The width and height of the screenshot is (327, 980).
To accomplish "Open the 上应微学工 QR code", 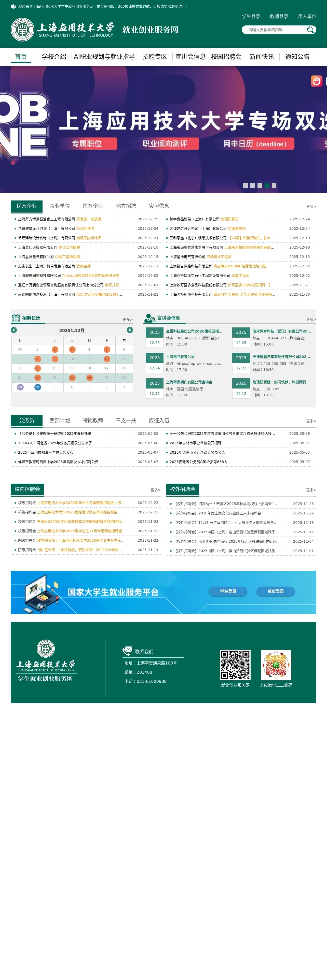I will pyautogui.click(x=276, y=665).
